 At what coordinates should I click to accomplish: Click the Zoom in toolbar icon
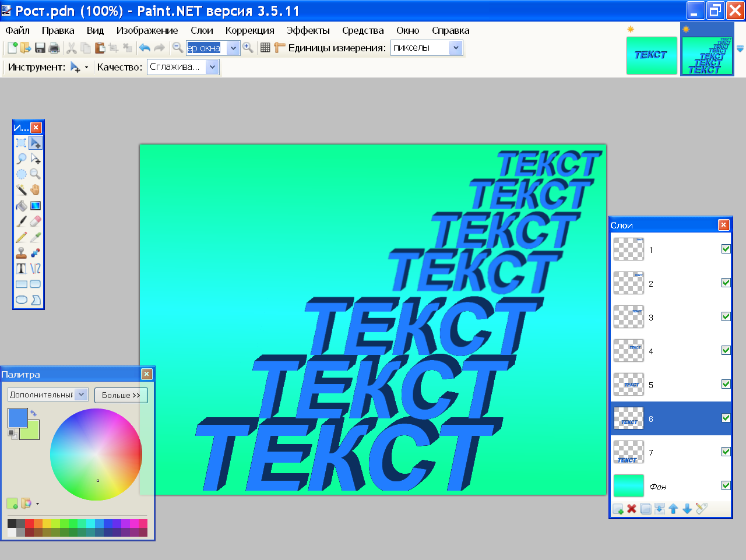(x=248, y=48)
